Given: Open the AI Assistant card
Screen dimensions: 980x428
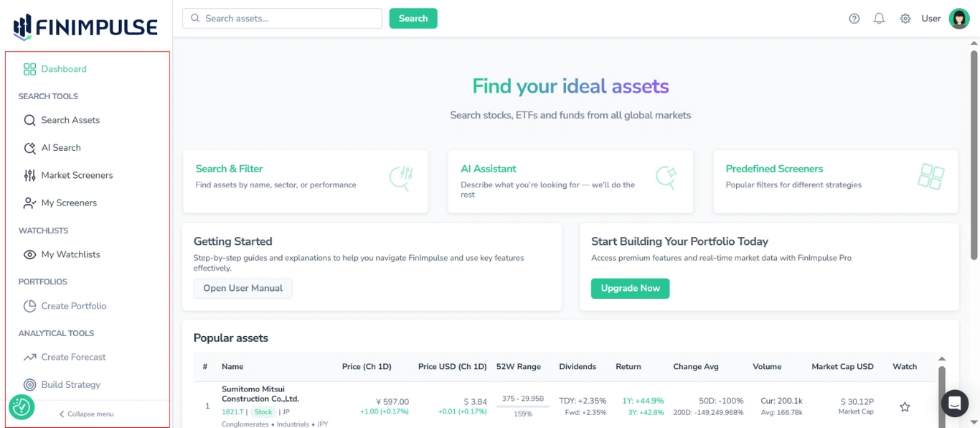Looking at the screenshot, I should (570, 182).
